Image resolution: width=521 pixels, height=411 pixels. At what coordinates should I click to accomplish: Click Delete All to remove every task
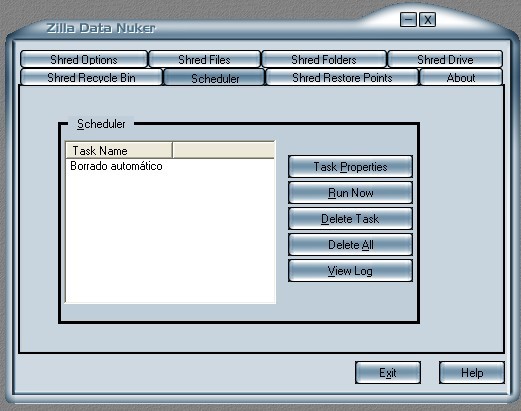click(x=350, y=244)
